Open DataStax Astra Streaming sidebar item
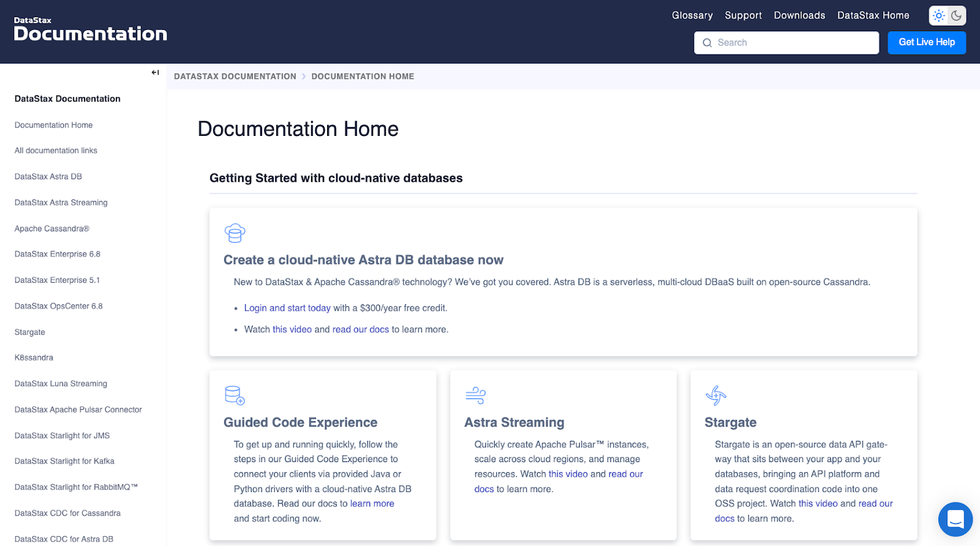The image size is (980, 546). [61, 203]
